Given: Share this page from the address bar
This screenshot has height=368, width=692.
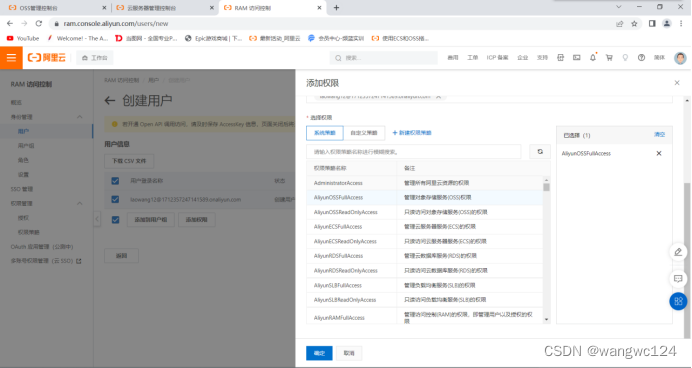Looking at the screenshot, I should click(x=620, y=23).
